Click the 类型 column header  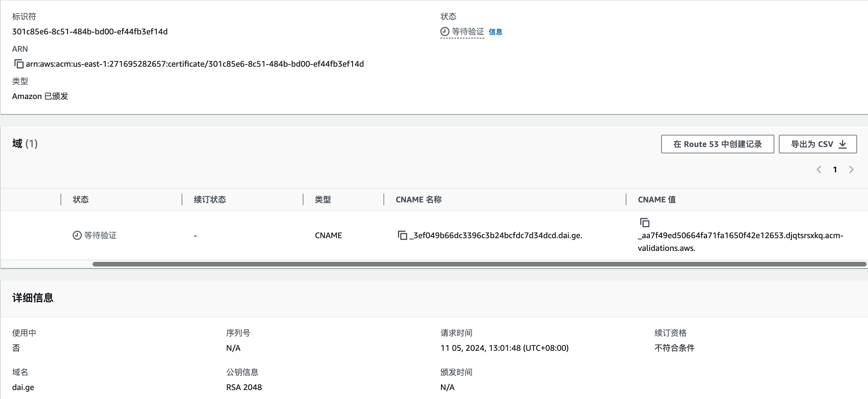point(323,199)
